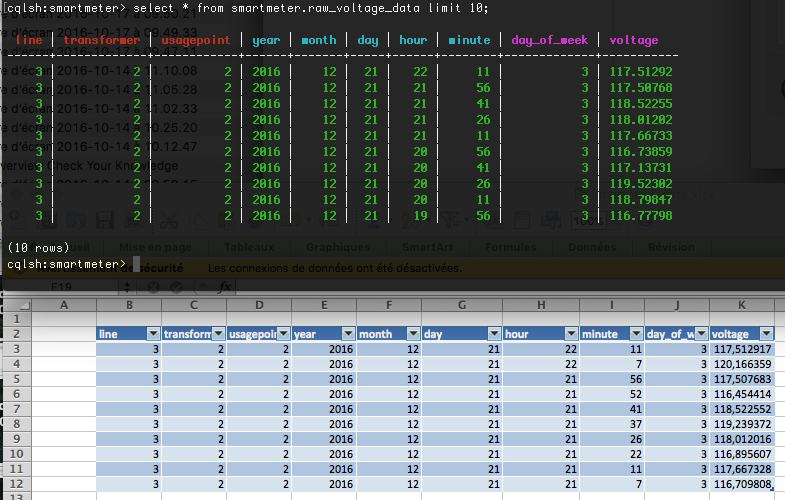Select column K header in Excel
785x500 pixels.
pyautogui.click(x=742, y=305)
